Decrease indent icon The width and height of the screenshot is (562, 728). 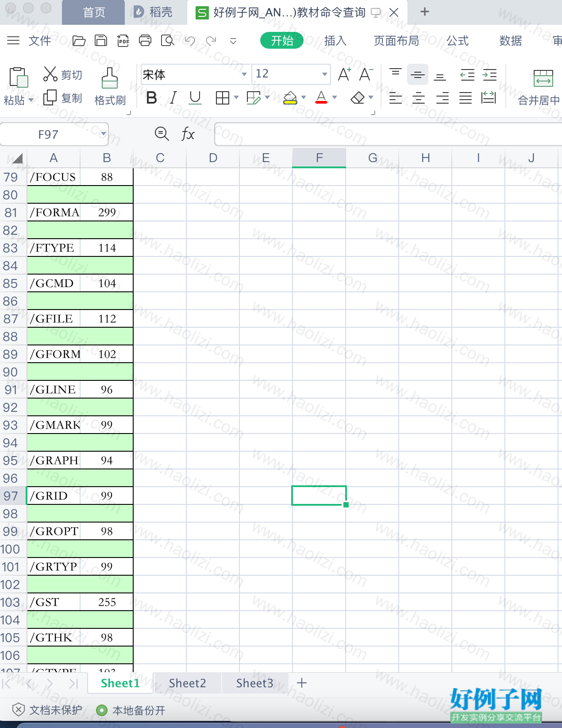[x=467, y=74]
